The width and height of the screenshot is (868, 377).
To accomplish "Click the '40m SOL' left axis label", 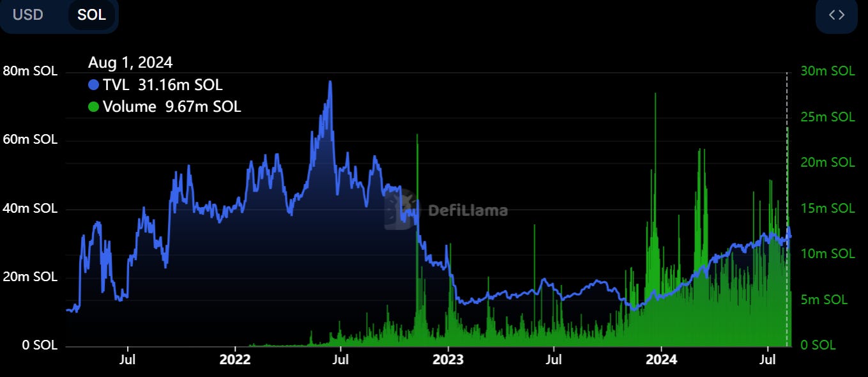I will 29,208.
